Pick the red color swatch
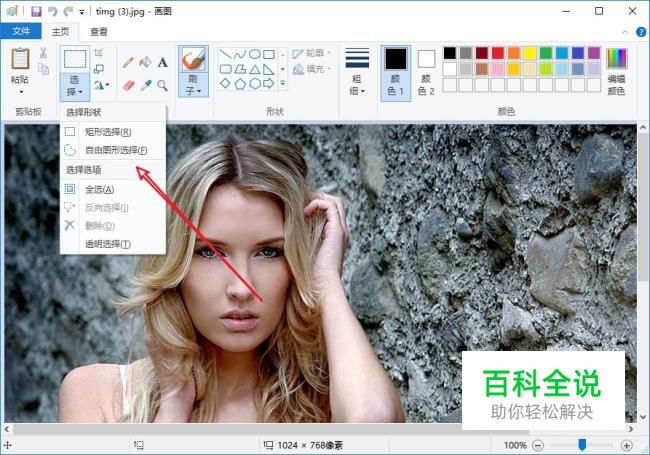The height and width of the screenshot is (455, 650). click(498, 53)
